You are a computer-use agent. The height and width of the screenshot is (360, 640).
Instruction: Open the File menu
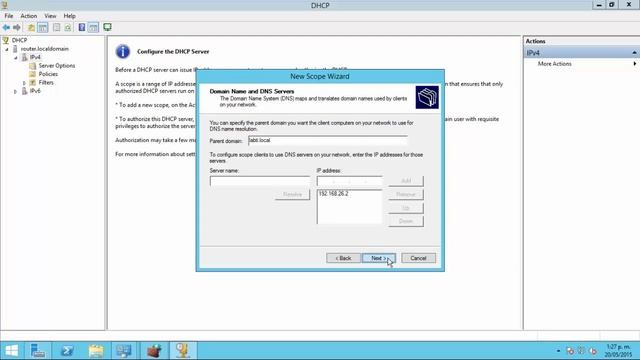(x=9, y=16)
